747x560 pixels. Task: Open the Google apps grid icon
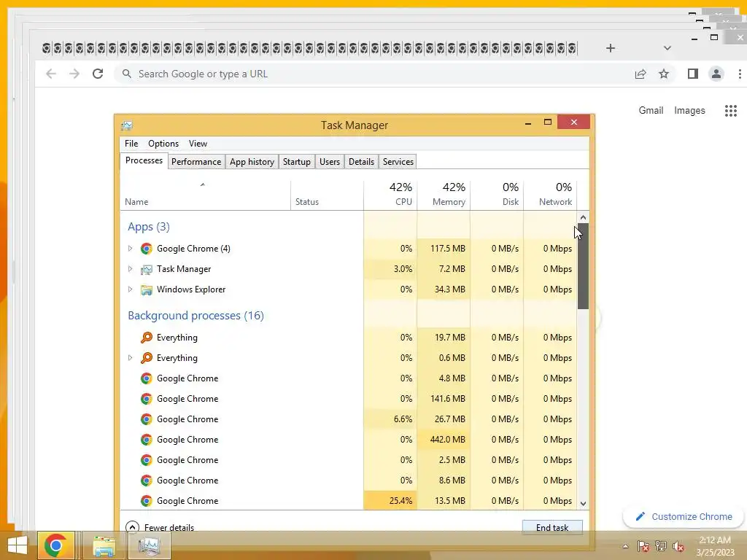point(731,111)
